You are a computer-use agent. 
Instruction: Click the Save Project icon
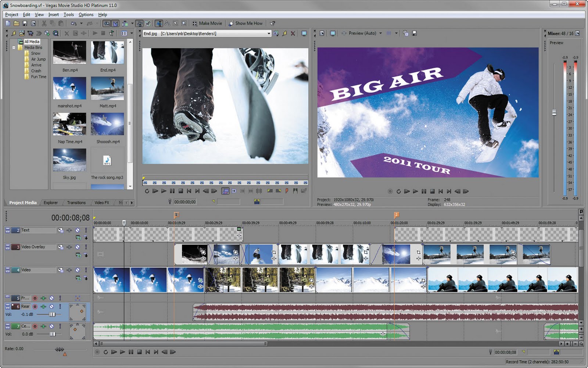click(x=25, y=23)
